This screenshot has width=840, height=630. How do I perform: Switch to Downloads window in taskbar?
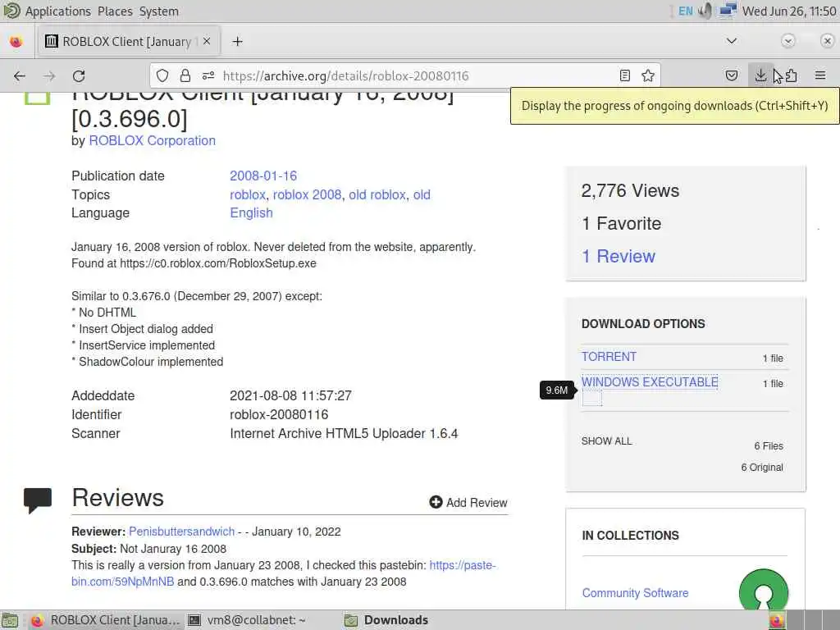click(x=387, y=620)
